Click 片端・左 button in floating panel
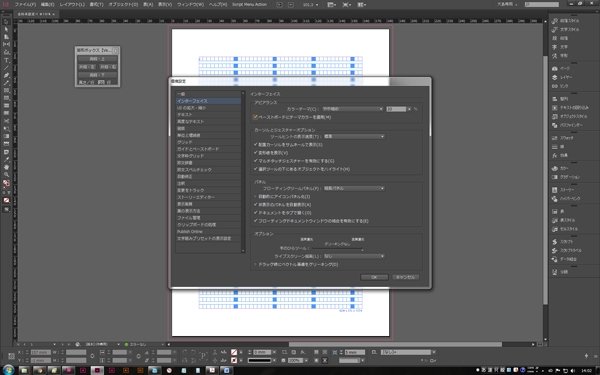 point(87,67)
